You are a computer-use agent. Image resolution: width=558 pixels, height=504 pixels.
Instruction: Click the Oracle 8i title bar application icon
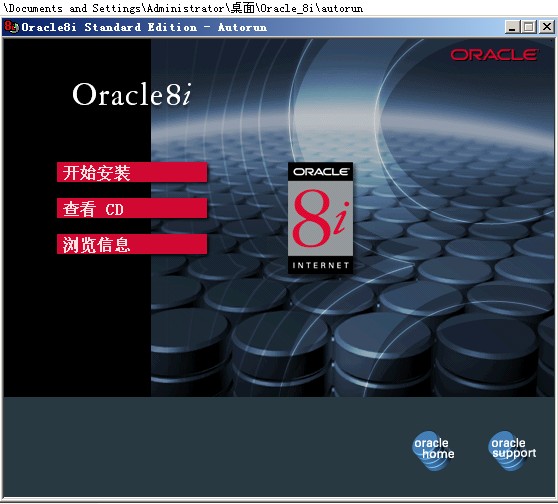click(11, 27)
